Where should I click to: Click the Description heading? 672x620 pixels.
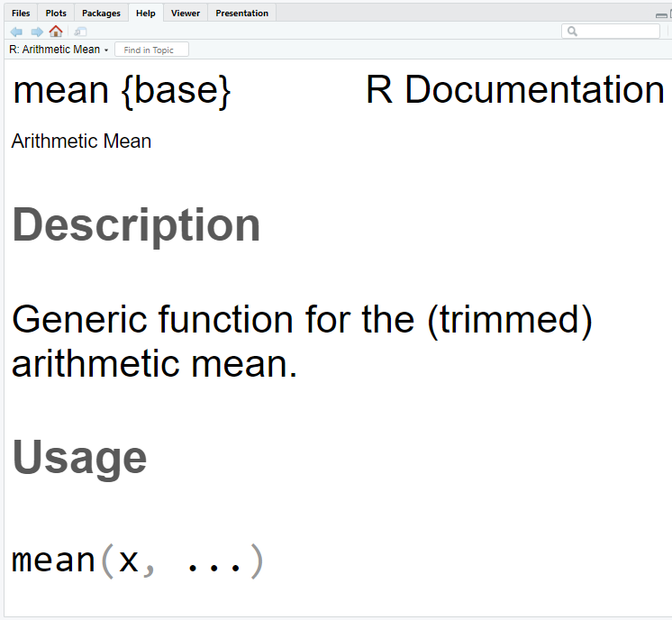[x=136, y=225]
